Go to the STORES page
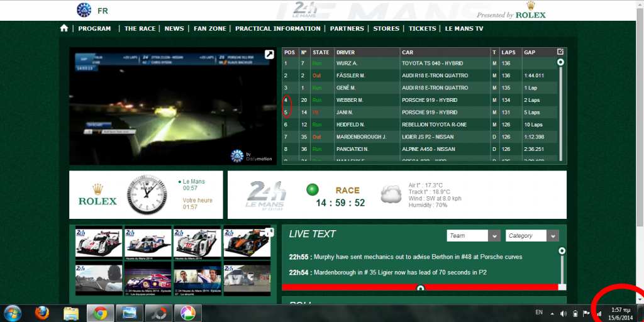 coord(386,29)
